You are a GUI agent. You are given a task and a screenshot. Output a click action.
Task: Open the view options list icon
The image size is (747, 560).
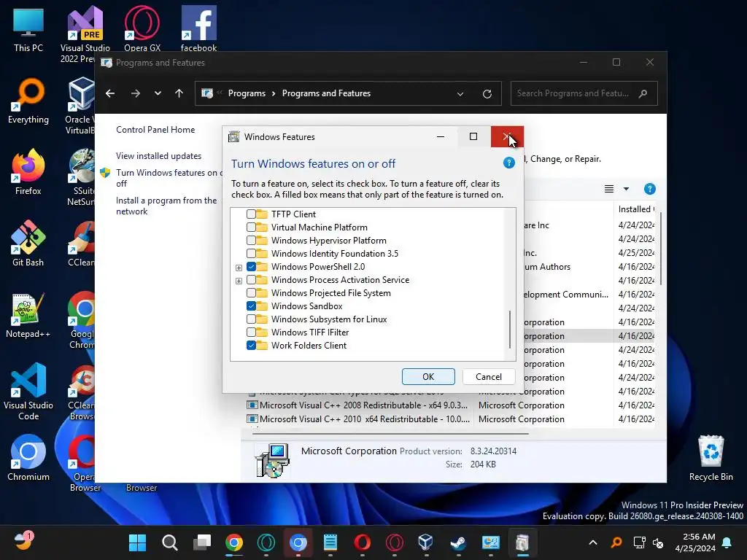609,189
